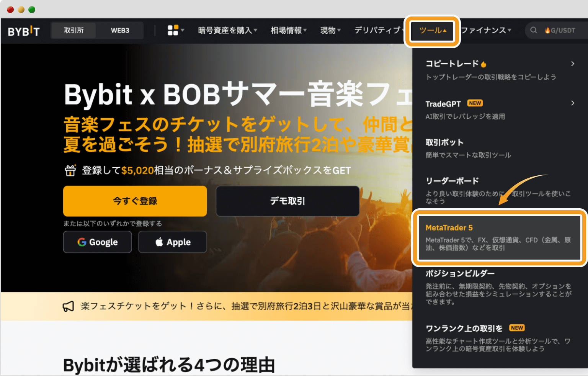Screen dimensions: 588x376
Task: Click the search magnifier icon
Action: click(x=534, y=30)
